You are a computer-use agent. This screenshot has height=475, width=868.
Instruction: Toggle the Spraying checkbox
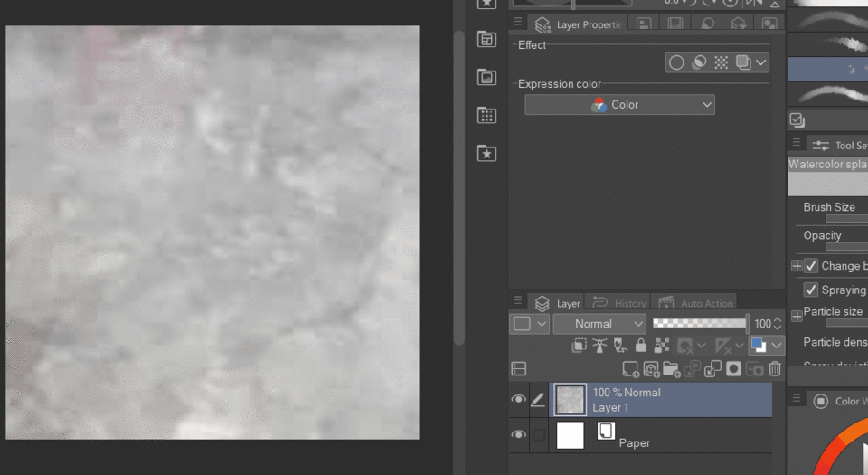point(811,290)
